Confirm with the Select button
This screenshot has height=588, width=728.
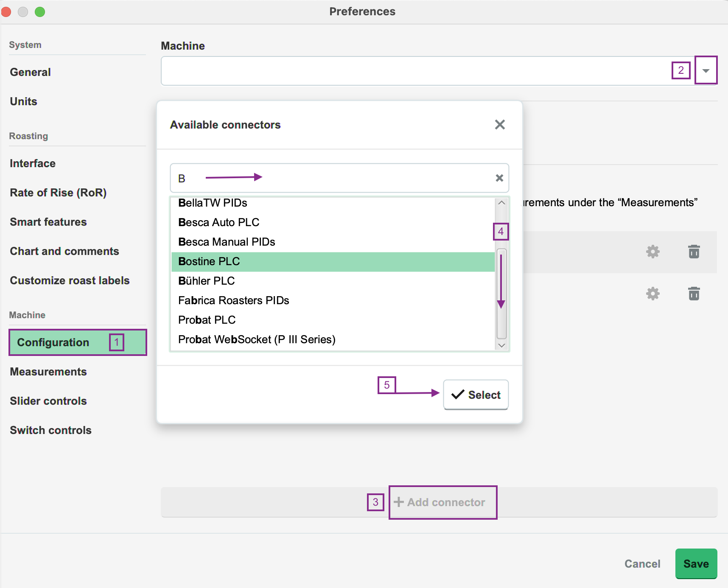[x=476, y=395]
